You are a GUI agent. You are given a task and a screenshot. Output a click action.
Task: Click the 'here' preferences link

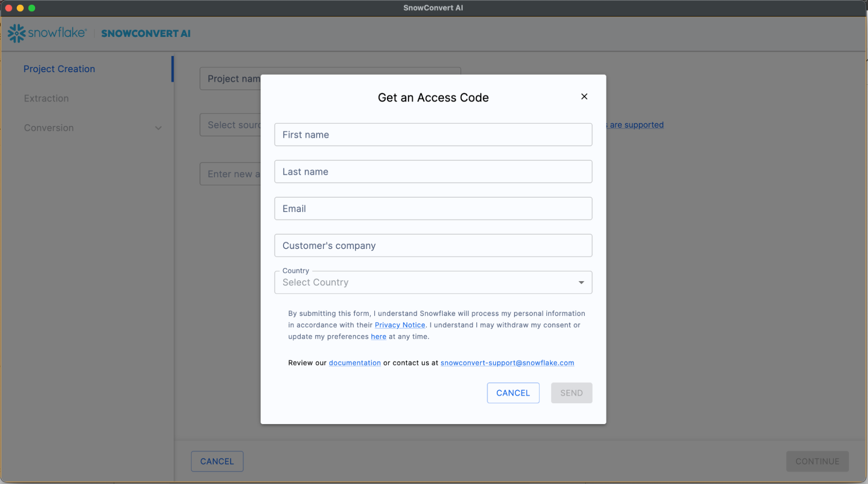click(x=378, y=337)
